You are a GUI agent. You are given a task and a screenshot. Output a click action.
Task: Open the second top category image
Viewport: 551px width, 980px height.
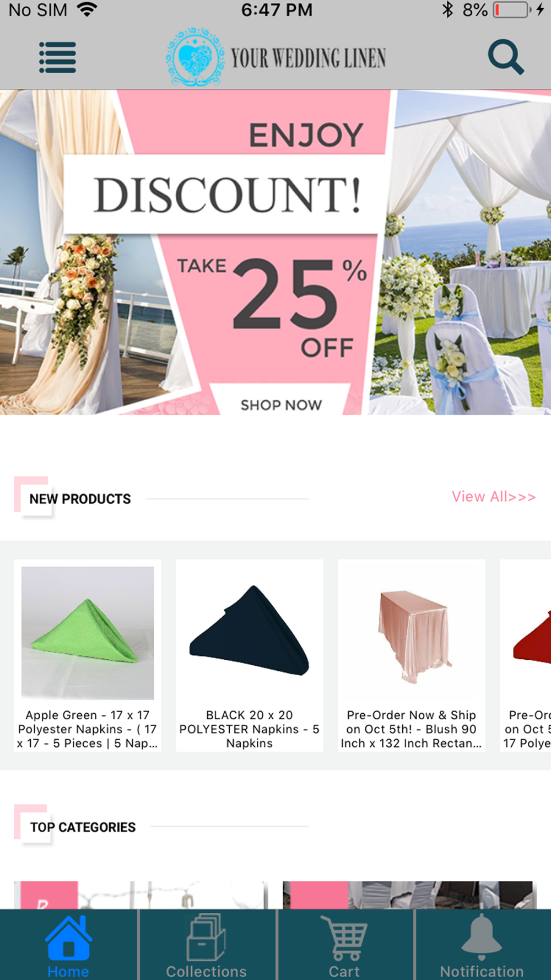[409, 895]
